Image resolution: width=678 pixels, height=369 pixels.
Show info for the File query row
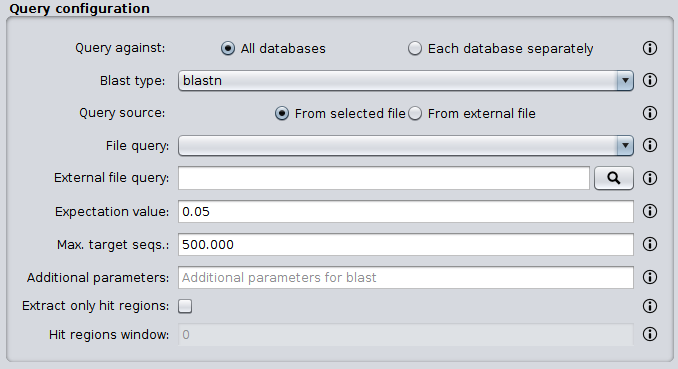pos(649,145)
